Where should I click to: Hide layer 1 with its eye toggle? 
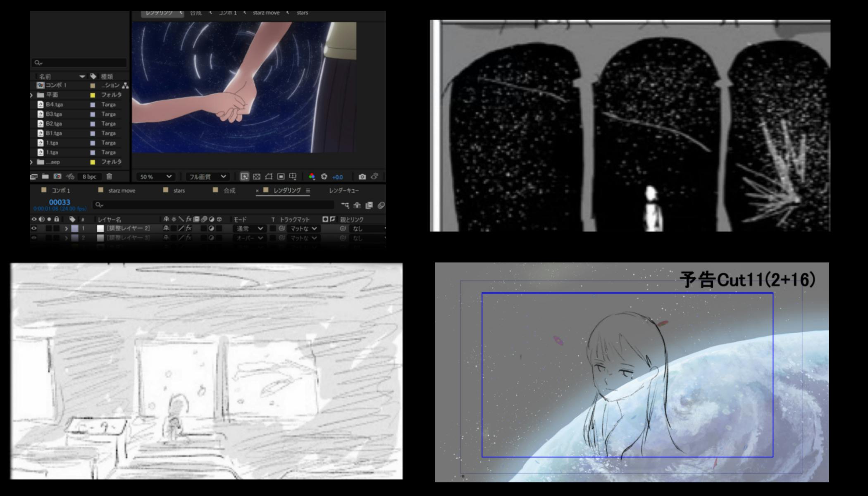tap(34, 228)
